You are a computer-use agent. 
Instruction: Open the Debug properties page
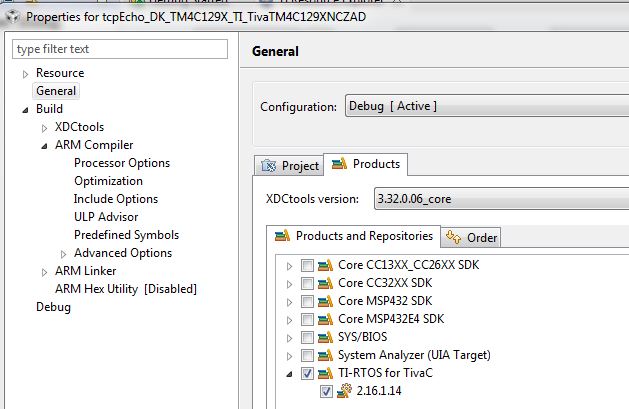[53, 307]
